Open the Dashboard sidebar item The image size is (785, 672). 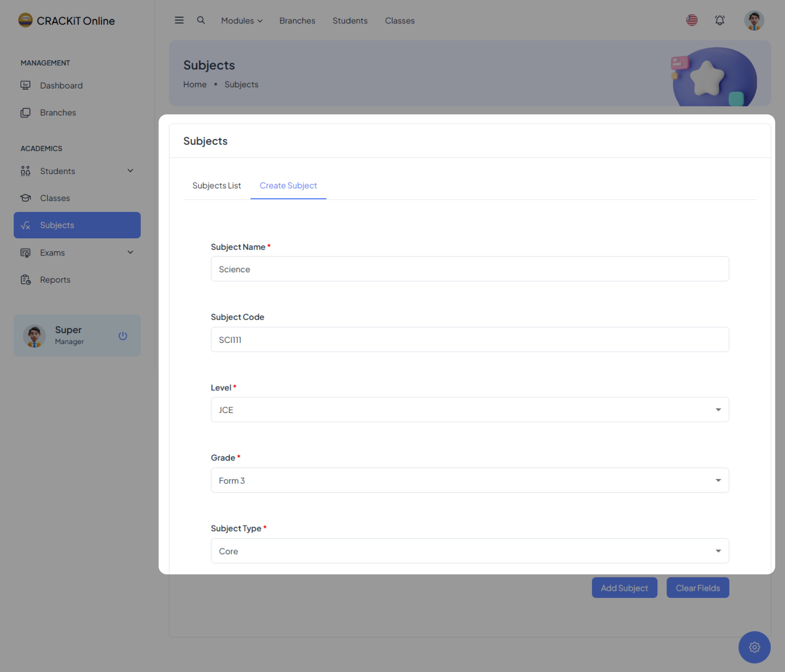[x=61, y=86]
